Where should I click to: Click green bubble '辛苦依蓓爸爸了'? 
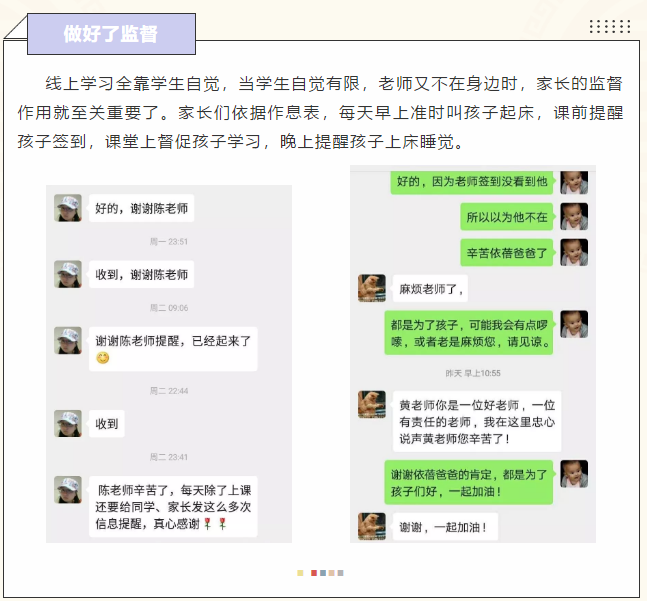[507, 252]
